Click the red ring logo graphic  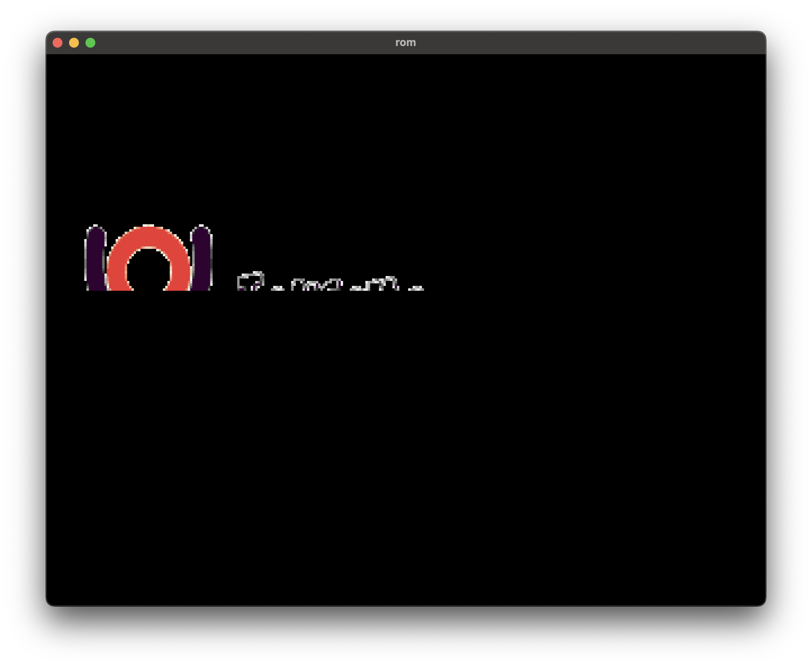pos(148,258)
